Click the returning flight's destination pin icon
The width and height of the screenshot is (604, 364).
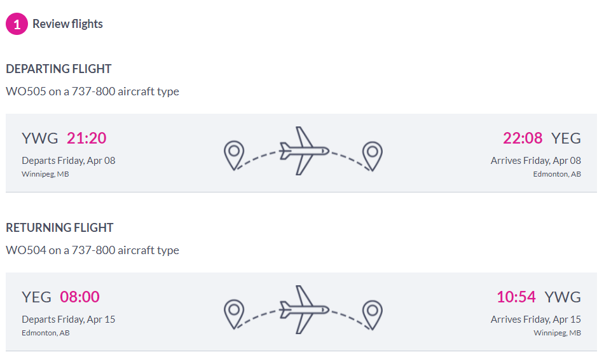click(372, 314)
